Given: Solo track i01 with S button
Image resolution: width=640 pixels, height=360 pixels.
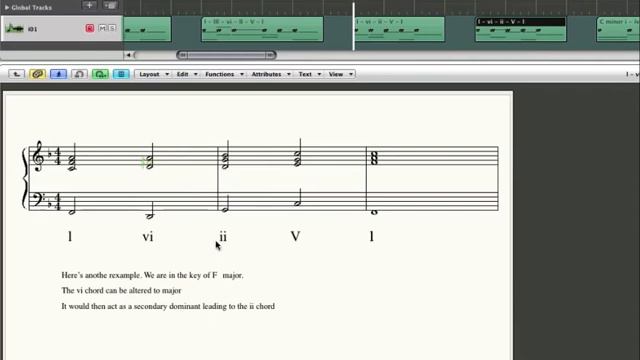Looking at the screenshot, I should click(x=111, y=28).
